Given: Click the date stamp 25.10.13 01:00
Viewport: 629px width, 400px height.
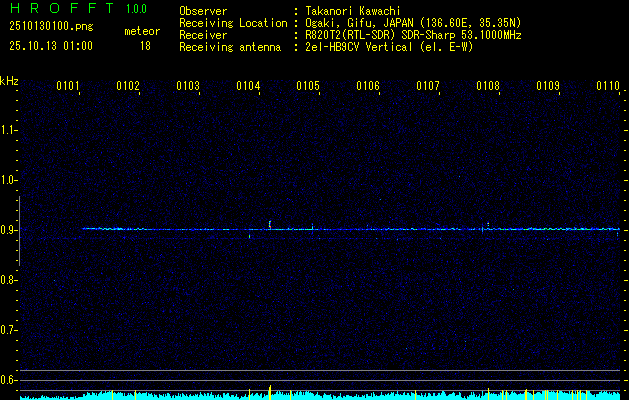Looking at the screenshot, I should [51, 46].
